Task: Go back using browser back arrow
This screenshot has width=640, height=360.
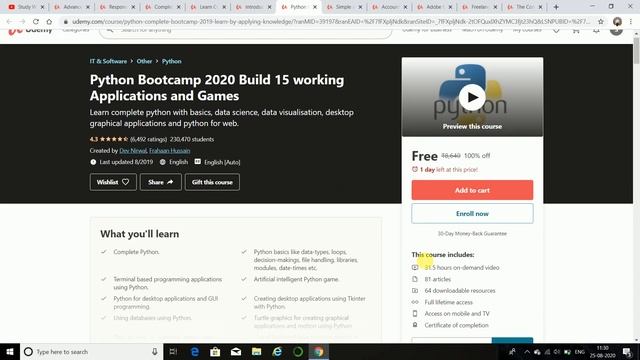Action: (x=9, y=21)
